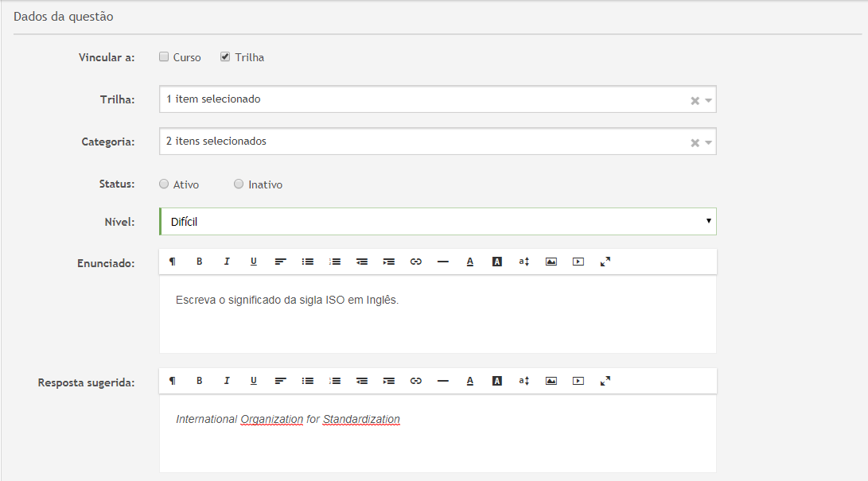Insert image in the Enunciado editor
Image resolution: width=868 pixels, height=481 pixels.
click(x=551, y=262)
